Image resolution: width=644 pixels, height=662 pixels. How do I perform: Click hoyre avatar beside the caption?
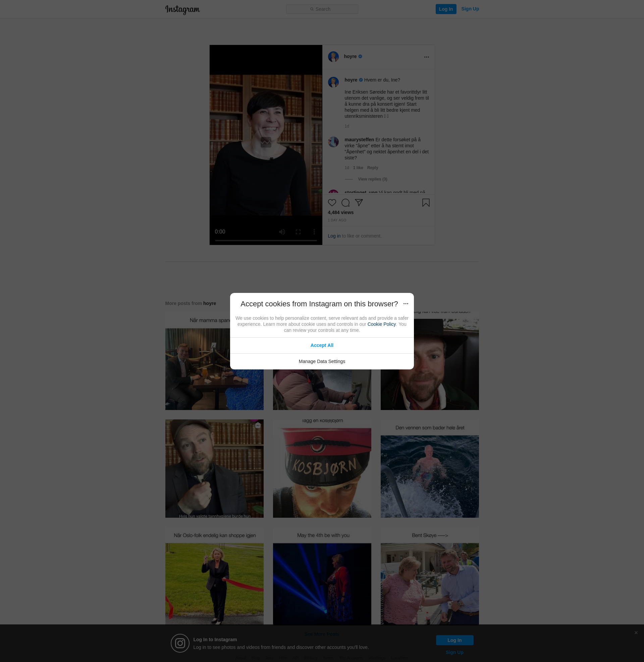pos(333,82)
